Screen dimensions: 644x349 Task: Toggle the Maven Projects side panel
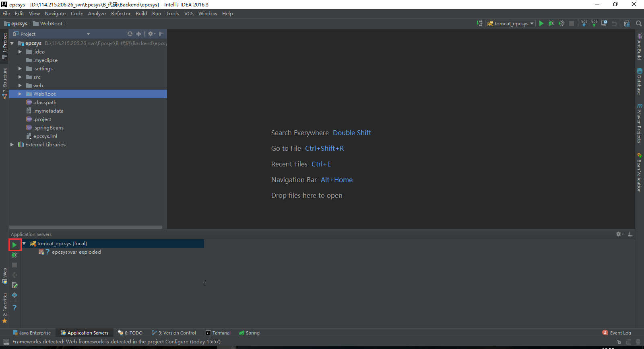pos(639,123)
